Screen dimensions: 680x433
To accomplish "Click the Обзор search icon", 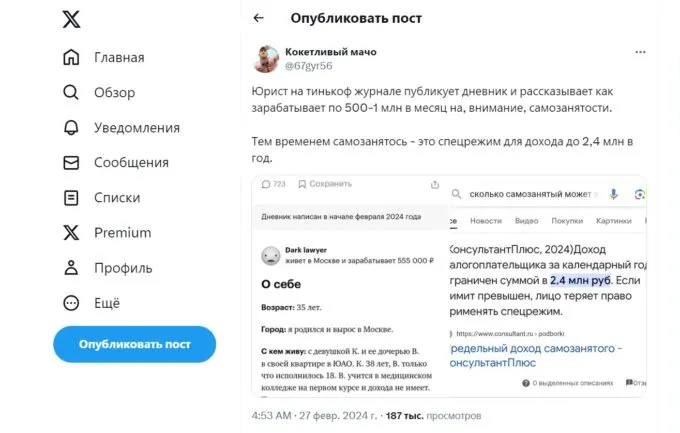I will pyautogui.click(x=71, y=92).
